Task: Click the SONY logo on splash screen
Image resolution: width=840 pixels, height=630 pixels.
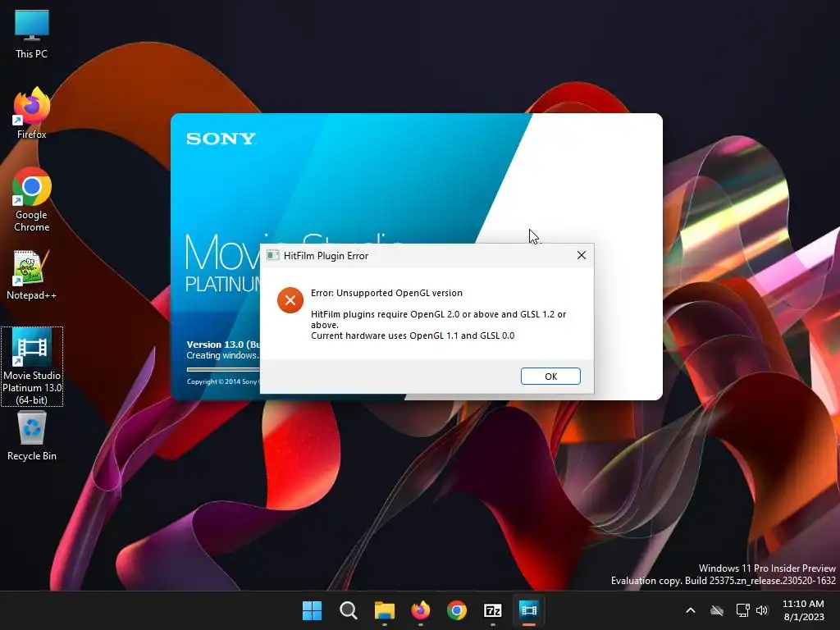Action: coord(221,139)
